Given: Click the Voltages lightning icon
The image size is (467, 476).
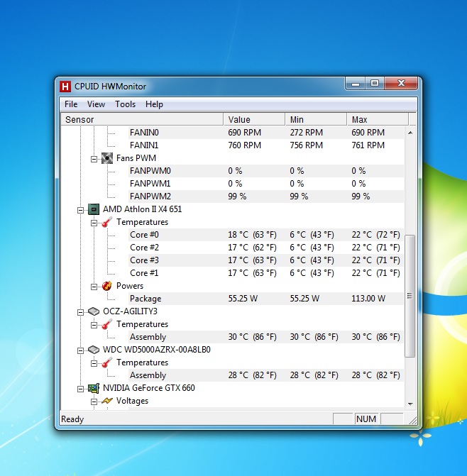Looking at the screenshot, I should pos(106,401).
